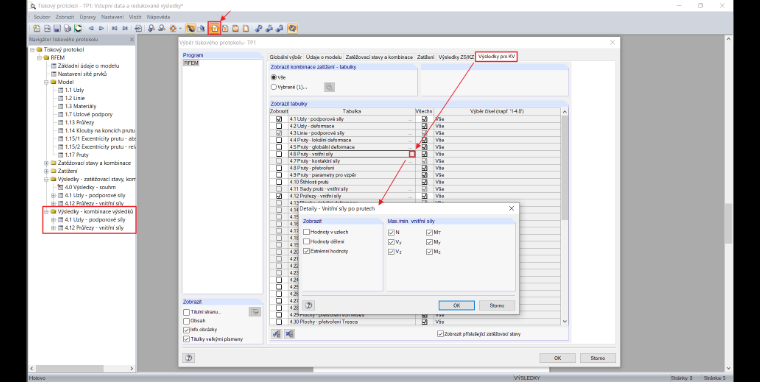Viewport: 760px width, 382px height.
Task: Click navigator horizontal scrollbar right arrow
Action: (131, 368)
